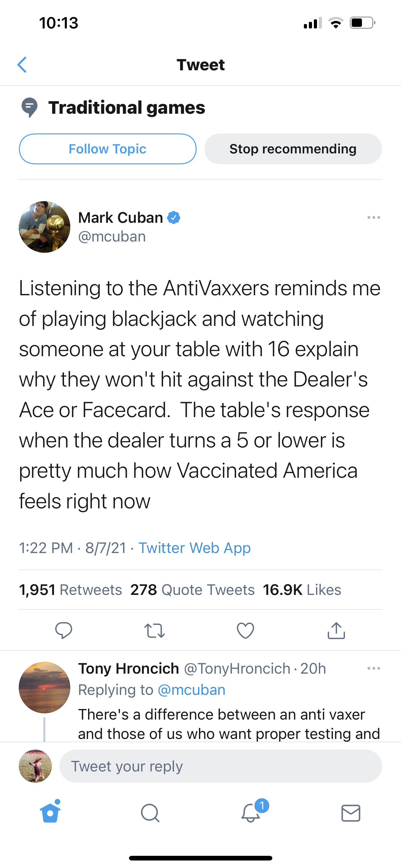Open the Messages envelope icon
Image resolution: width=401 pixels, height=868 pixels.
point(351,813)
